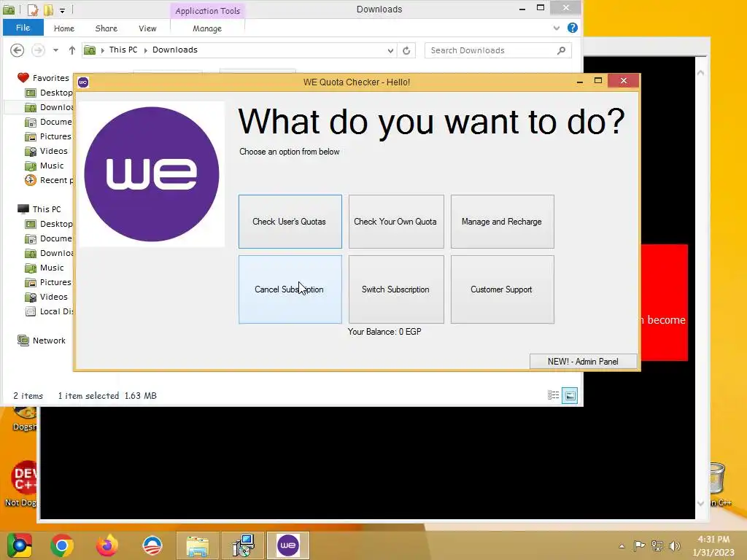747x560 pixels.
Task: Open Customer Support option
Action: point(502,289)
